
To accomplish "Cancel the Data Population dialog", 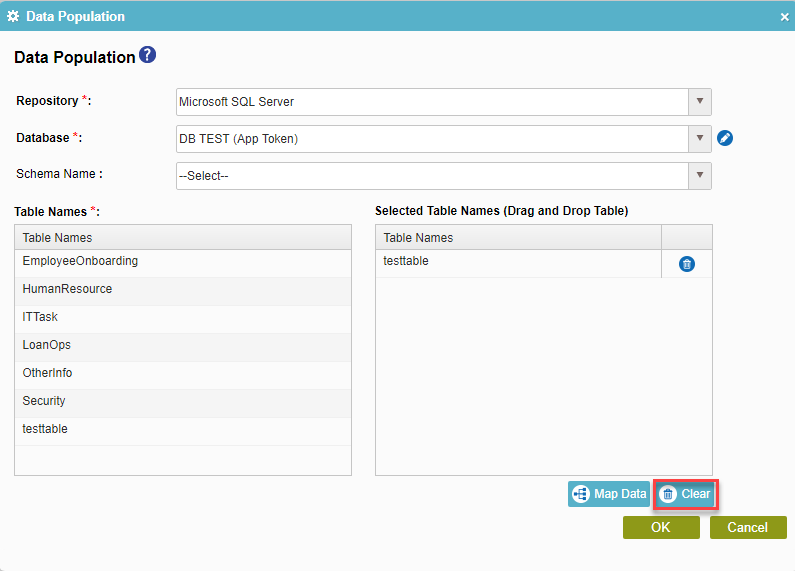I will (748, 527).
